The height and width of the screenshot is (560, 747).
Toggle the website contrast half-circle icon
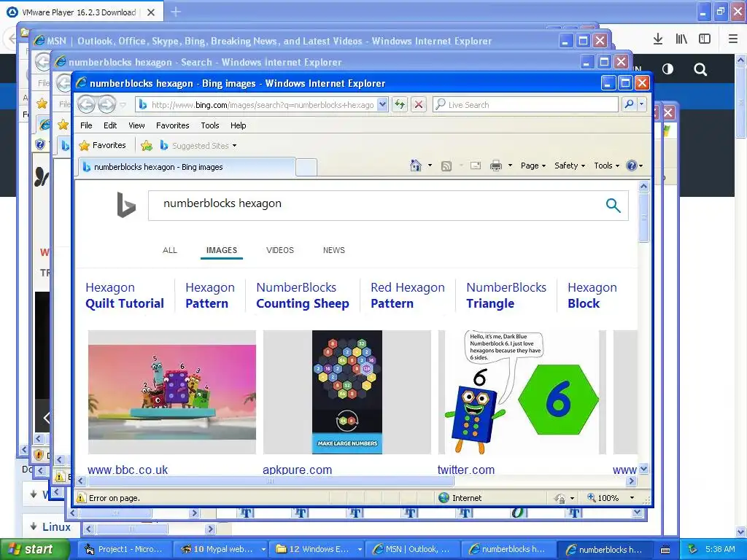tap(668, 69)
